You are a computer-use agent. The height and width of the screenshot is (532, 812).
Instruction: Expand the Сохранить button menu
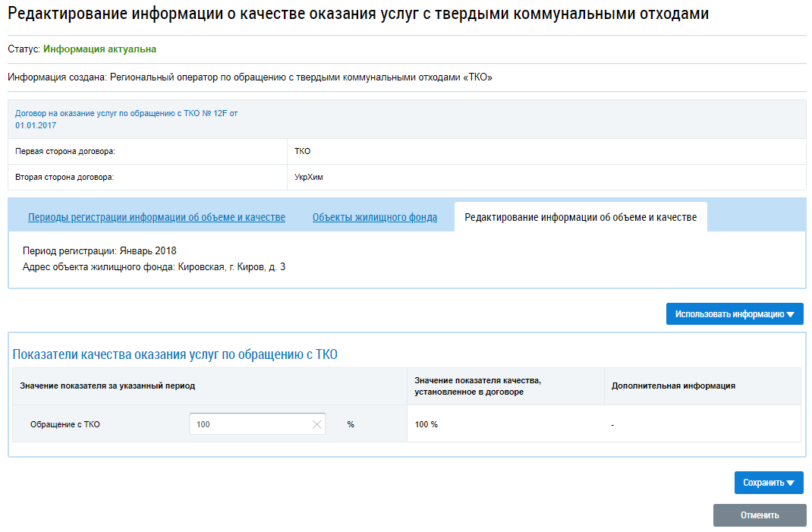pyautogui.click(x=768, y=483)
